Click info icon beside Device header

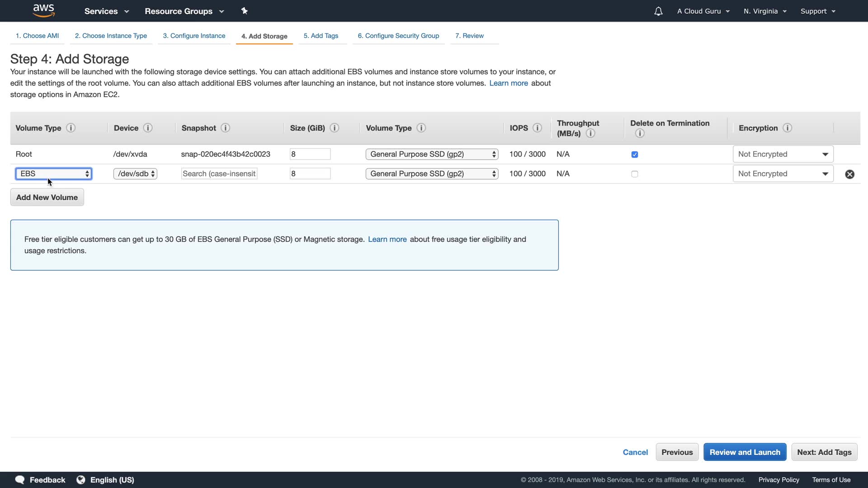point(148,128)
